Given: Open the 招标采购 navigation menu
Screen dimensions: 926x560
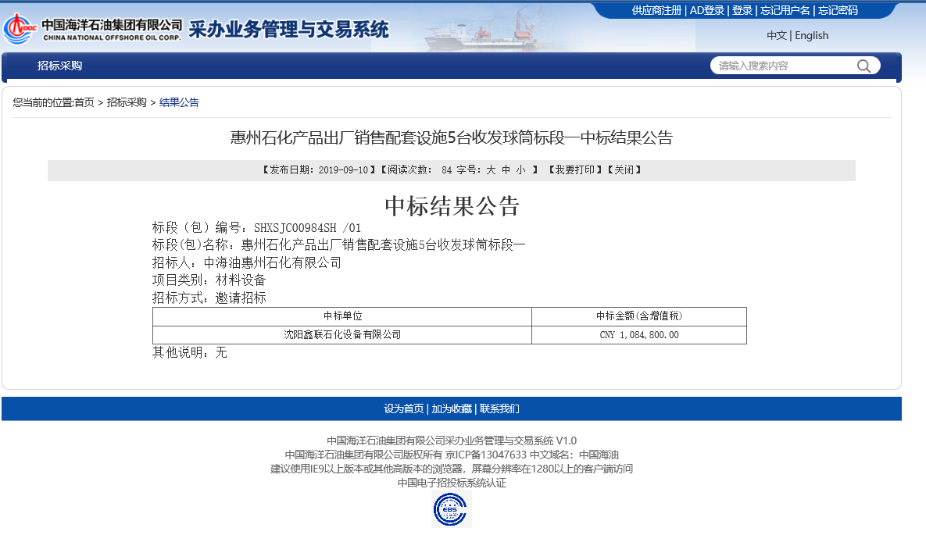Looking at the screenshot, I should point(59,66).
